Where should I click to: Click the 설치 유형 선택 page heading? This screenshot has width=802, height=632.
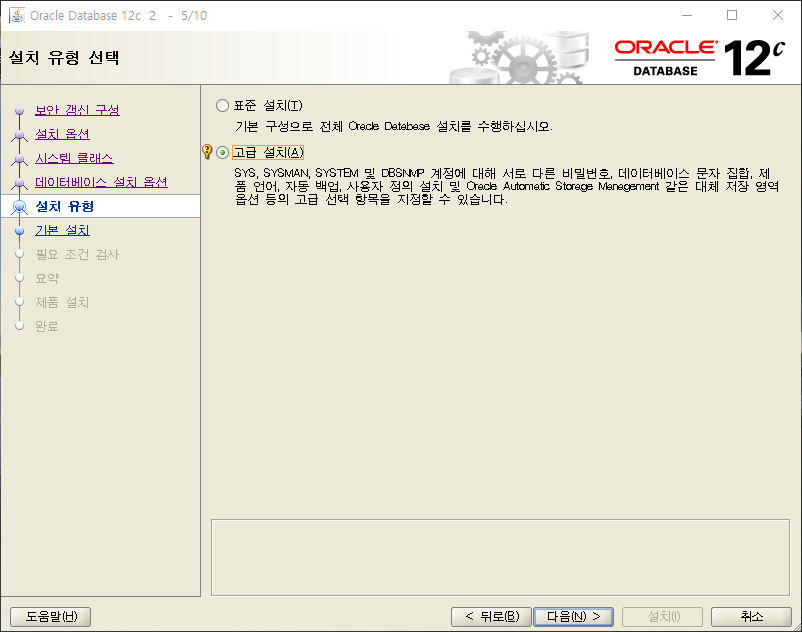click(64, 57)
